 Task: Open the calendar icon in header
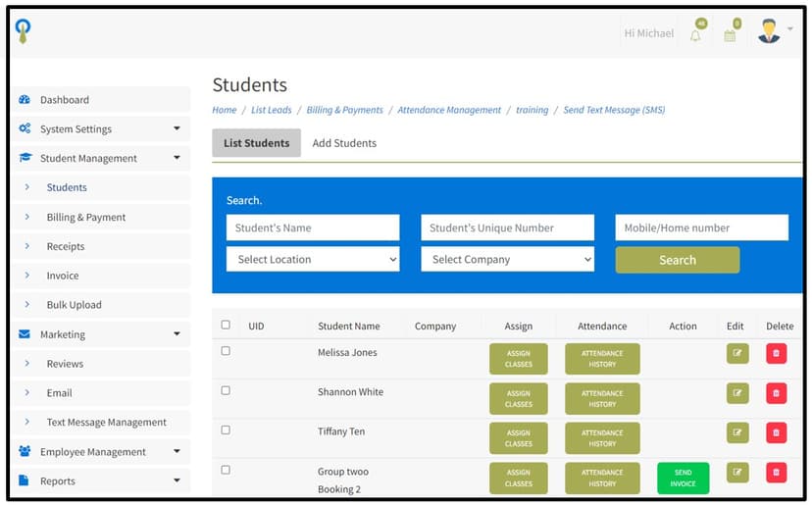pyautogui.click(x=730, y=35)
